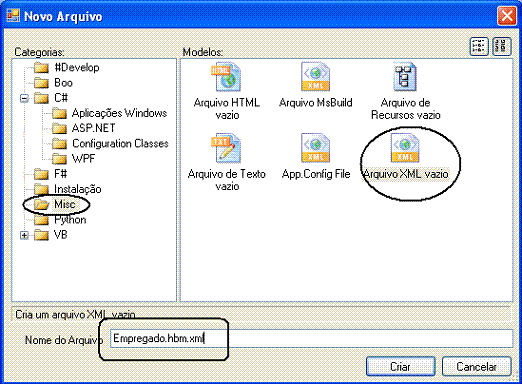Click the Python folder icon
This screenshot has width=522, height=384.
point(41,220)
